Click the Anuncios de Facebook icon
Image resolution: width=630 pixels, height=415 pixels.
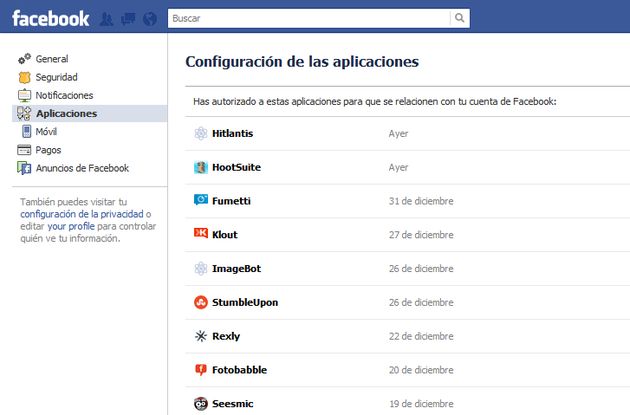pyautogui.click(x=24, y=168)
